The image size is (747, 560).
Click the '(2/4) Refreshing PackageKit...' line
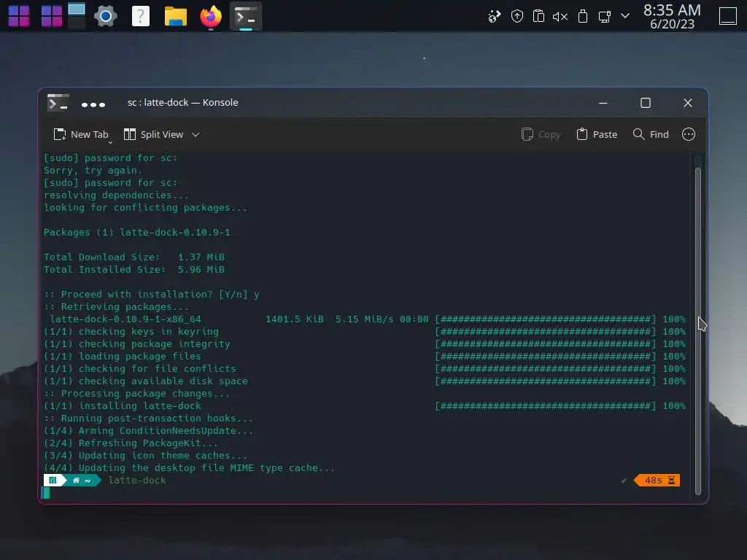pos(131,443)
